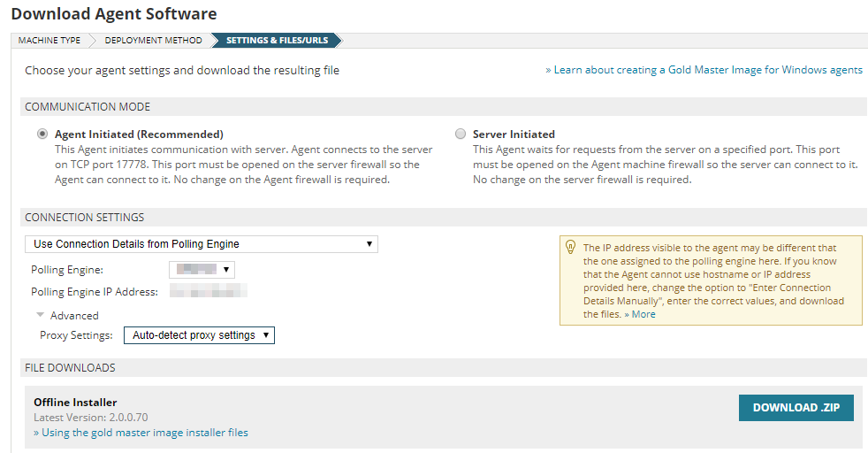The height and width of the screenshot is (453, 868).
Task: Open the Gold Master Image learn link
Action: click(x=704, y=70)
